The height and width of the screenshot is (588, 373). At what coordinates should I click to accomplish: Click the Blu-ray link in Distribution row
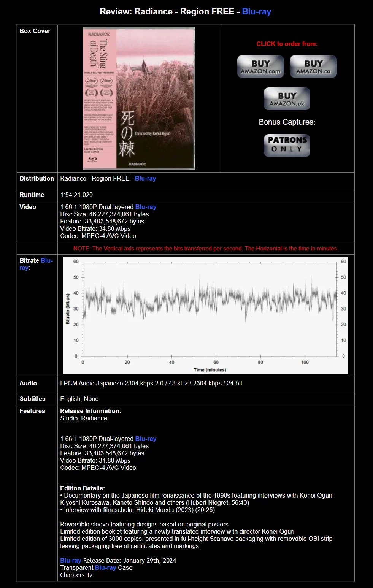[x=145, y=178]
